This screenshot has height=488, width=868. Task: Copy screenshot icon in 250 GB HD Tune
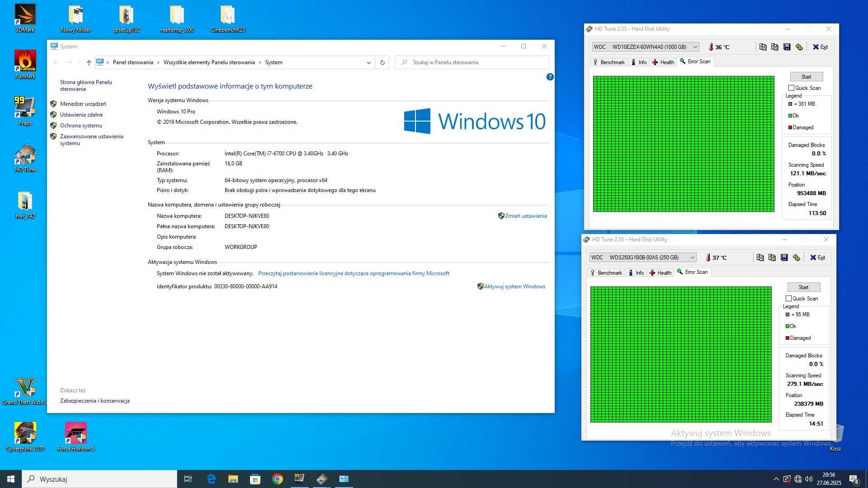tap(772, 258)
